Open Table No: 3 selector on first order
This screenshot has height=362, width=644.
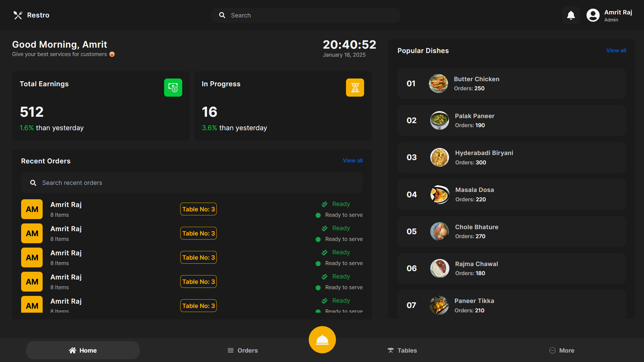coord(198,209)
